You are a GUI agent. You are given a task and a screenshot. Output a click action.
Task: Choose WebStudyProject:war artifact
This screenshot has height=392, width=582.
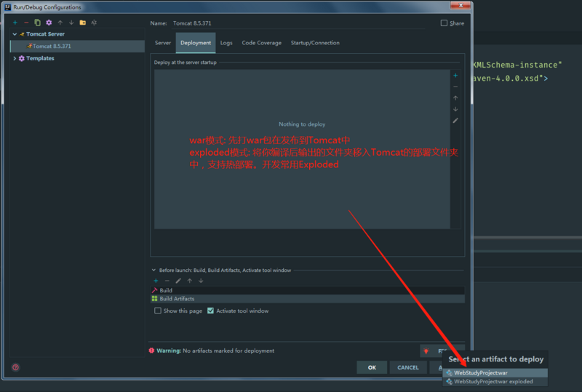(495, 372)
